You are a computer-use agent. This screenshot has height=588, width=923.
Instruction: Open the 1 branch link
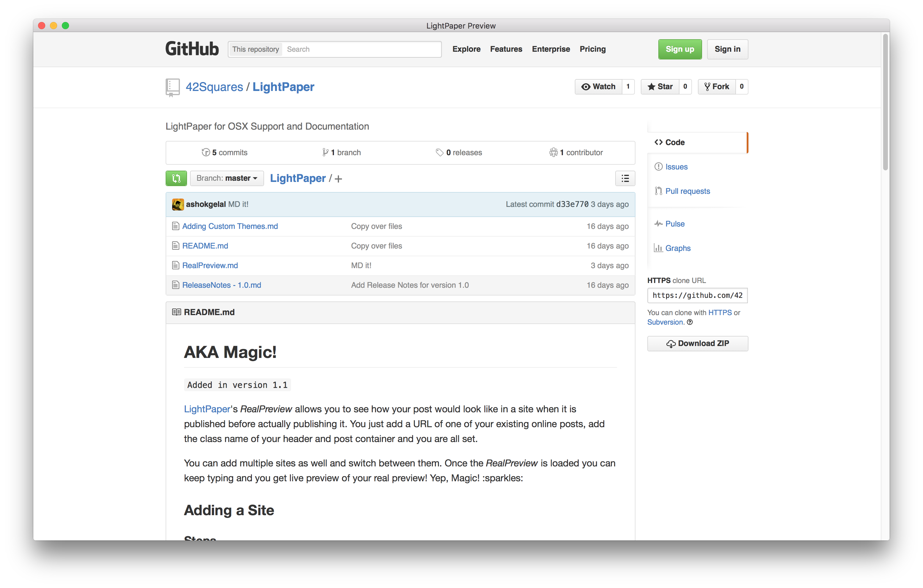(342, 152)
